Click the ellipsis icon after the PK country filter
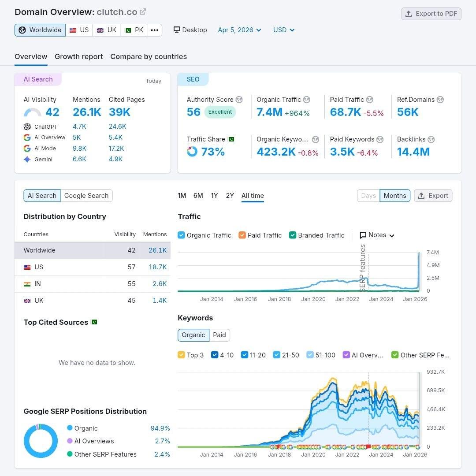The width and height of the screenshot is (476, 476). (155, 30)
